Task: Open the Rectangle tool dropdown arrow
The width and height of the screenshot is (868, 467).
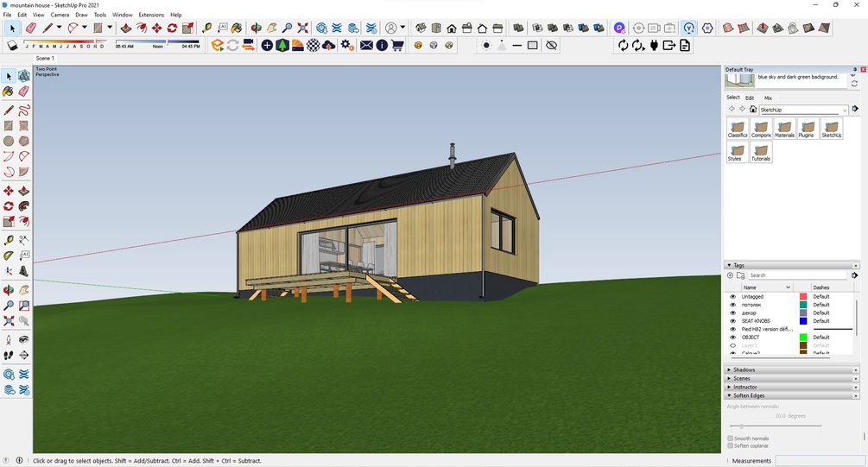Action: coord(110,27)
